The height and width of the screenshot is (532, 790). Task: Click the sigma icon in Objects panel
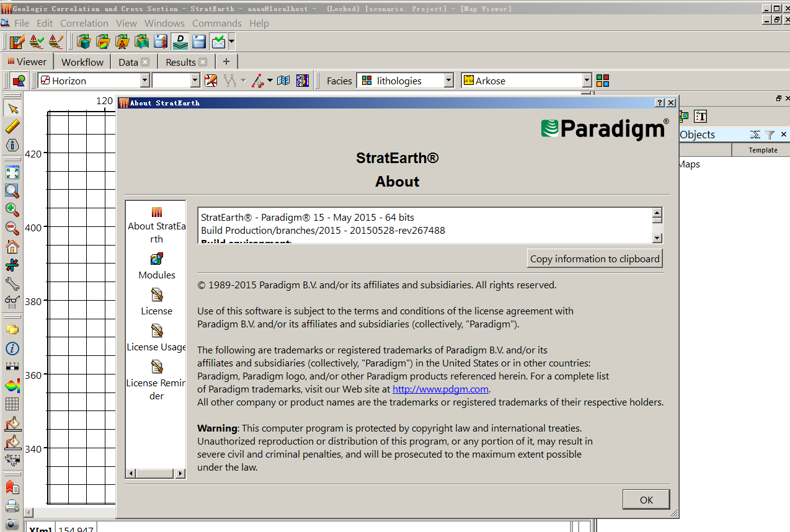click(755, 135)
